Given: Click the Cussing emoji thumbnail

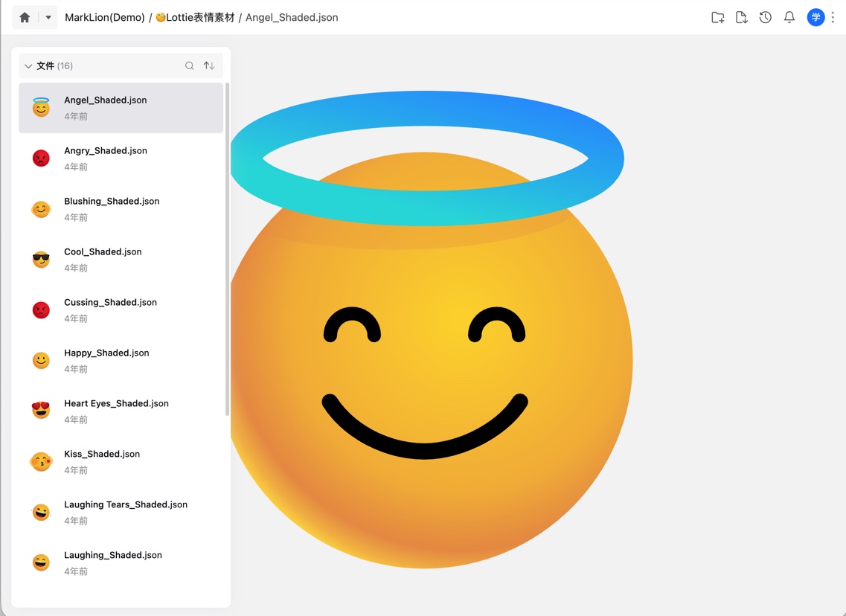Looking at the screenshot, I should (x=41, y=310).
